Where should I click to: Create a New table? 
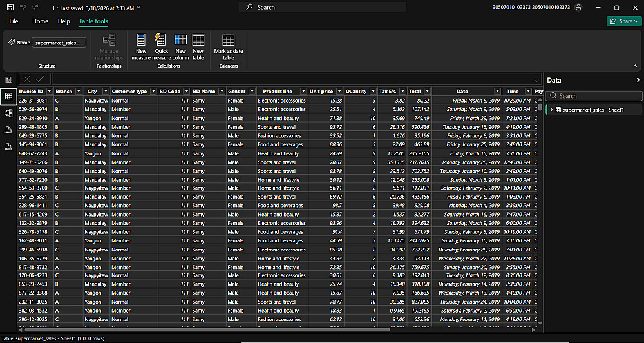198,46
